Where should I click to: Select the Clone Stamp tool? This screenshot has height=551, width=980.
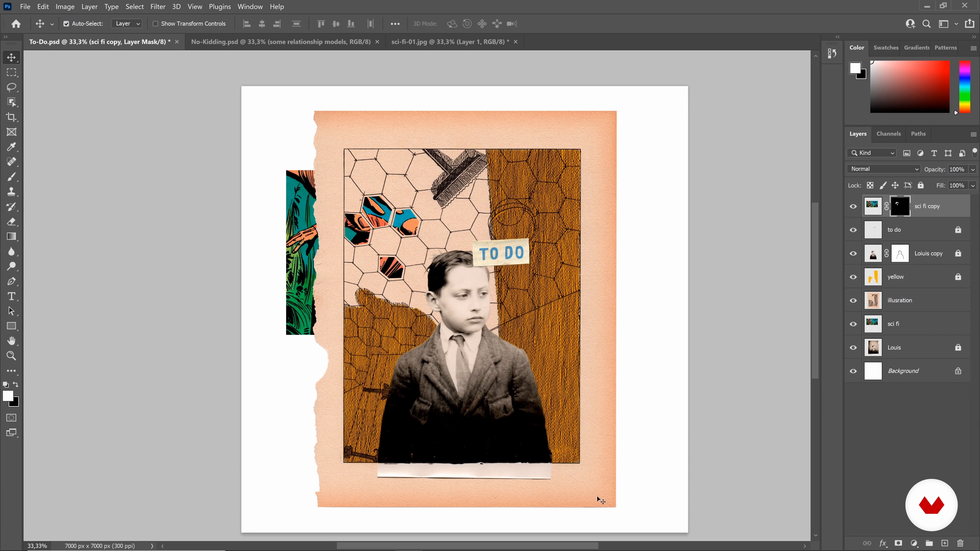point(11,192)
